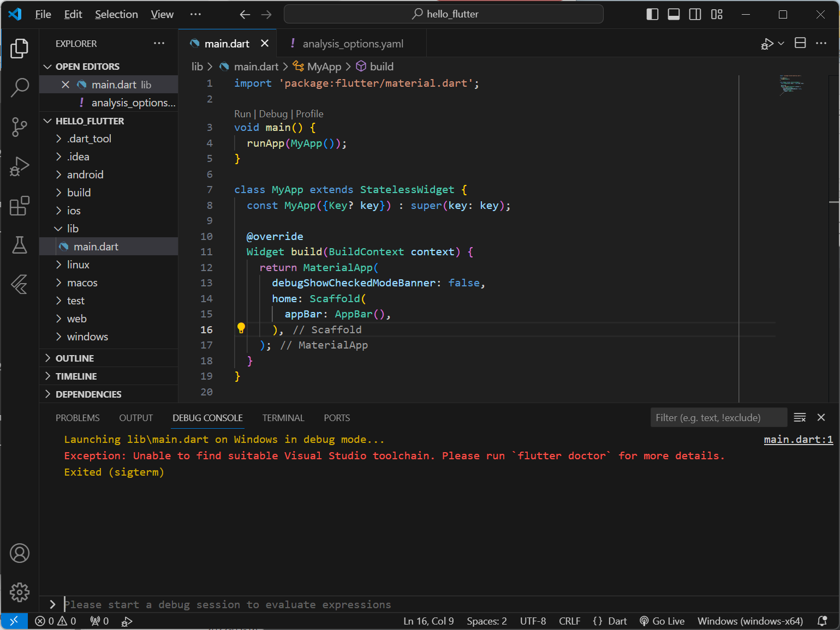Clear the debug console output
840x630 pixels.
coord(800,417)
